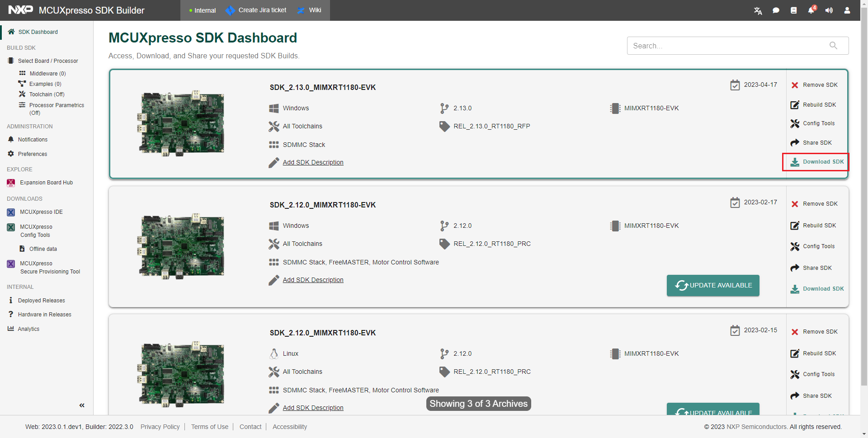868x438 pixels.
Task: Click the search magnifier icon
Action: pos(833,46)
